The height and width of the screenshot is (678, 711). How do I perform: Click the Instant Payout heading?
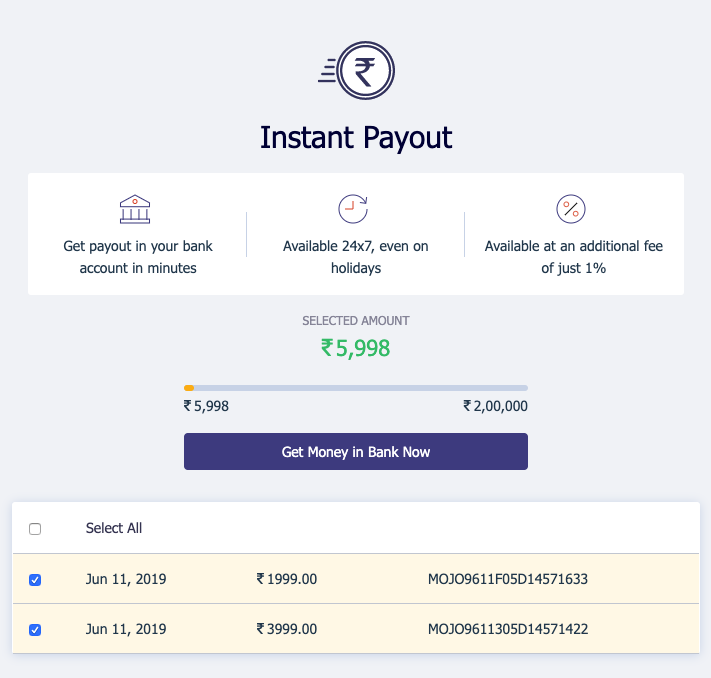pyautogui.click(x=356, y=137)
